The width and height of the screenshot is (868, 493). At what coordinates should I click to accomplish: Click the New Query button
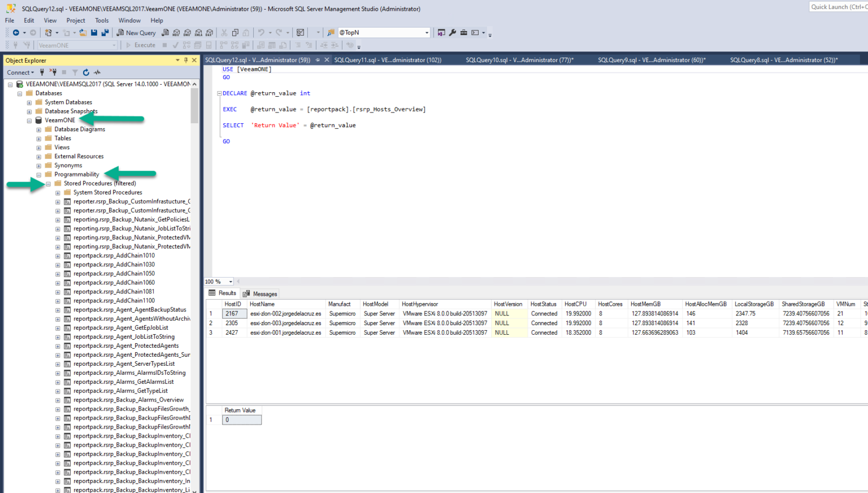click(x=136, y=33)
